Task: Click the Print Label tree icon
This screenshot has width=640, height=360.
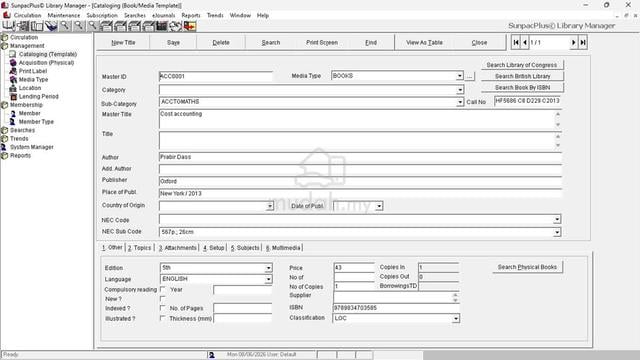Action: pos(13,71)
